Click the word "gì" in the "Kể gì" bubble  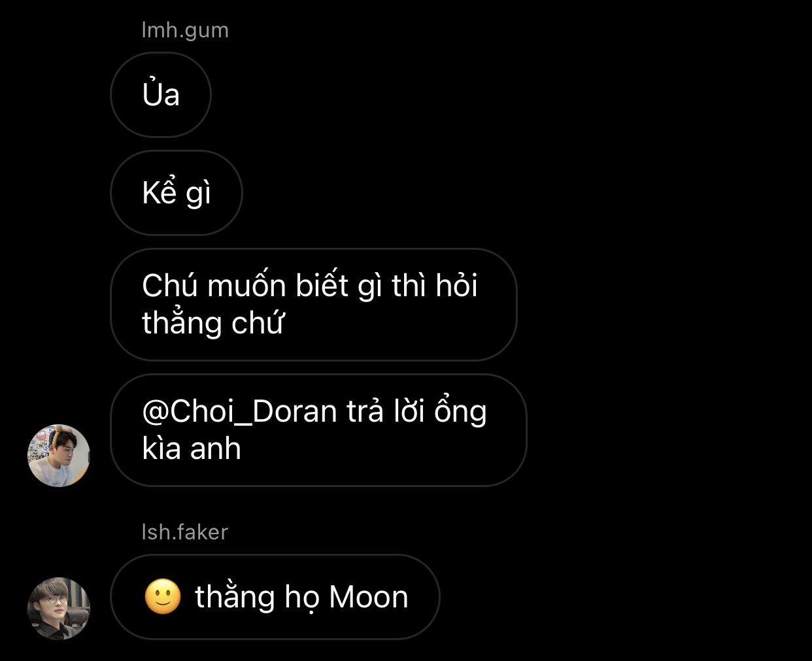199,194
